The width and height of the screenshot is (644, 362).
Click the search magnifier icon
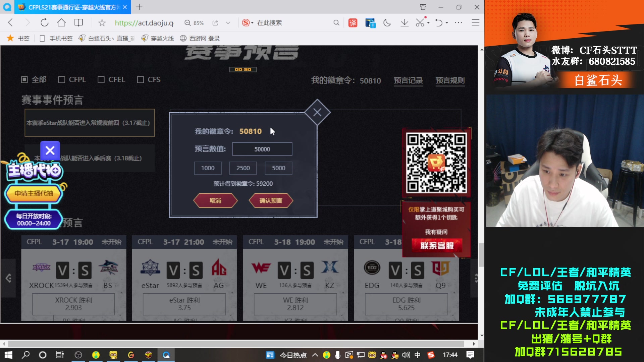point(336,23)
